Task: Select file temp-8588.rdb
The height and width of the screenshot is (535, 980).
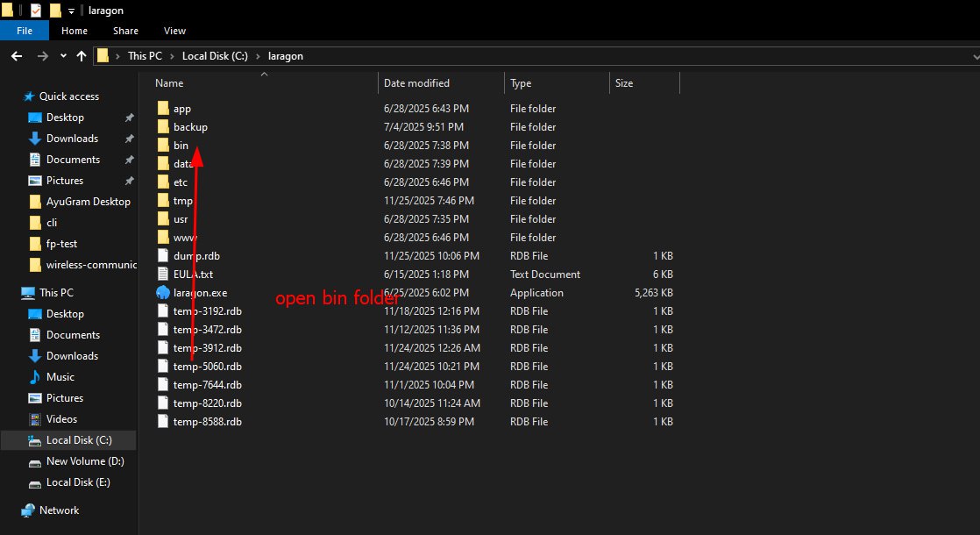Action: [x=208, y=422]
